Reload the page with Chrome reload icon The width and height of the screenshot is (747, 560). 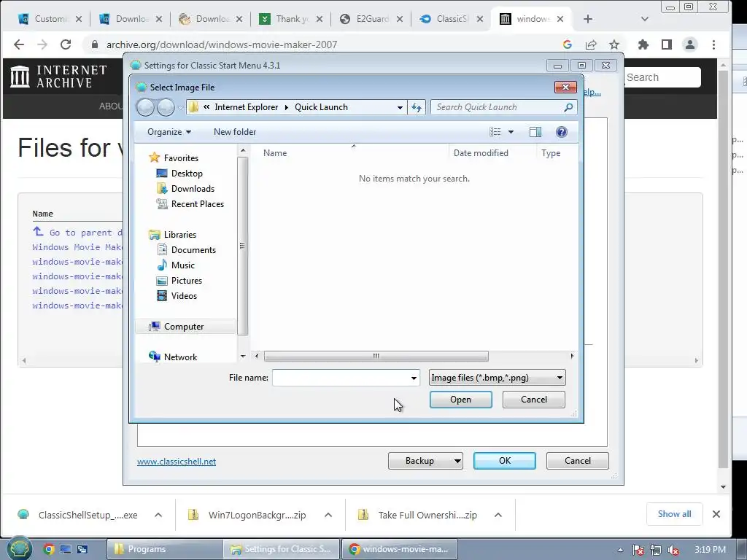(x=66, y=44)
